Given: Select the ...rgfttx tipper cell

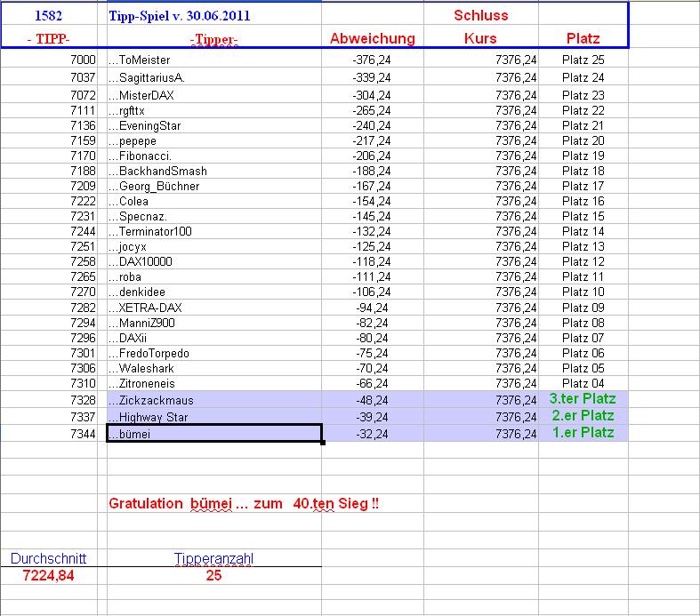Looking at the screenshot, I should click(x=213, y=110).
